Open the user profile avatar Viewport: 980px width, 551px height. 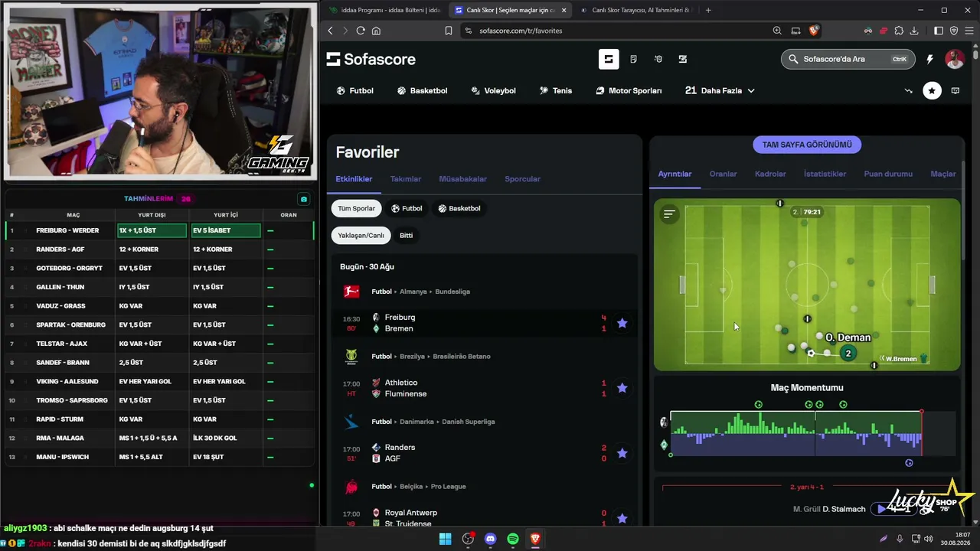954,59
